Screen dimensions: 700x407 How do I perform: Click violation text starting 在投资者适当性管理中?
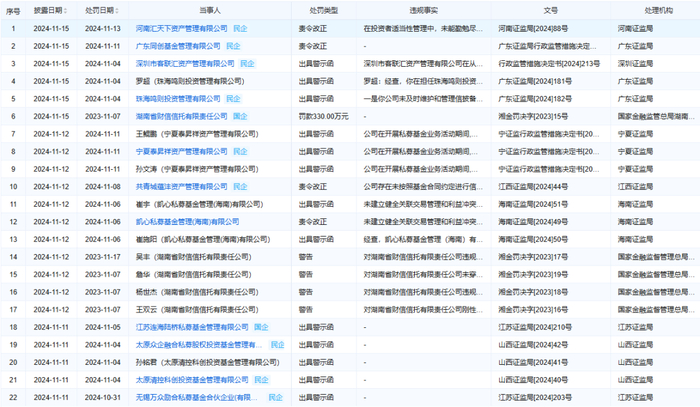click(423, 29)
